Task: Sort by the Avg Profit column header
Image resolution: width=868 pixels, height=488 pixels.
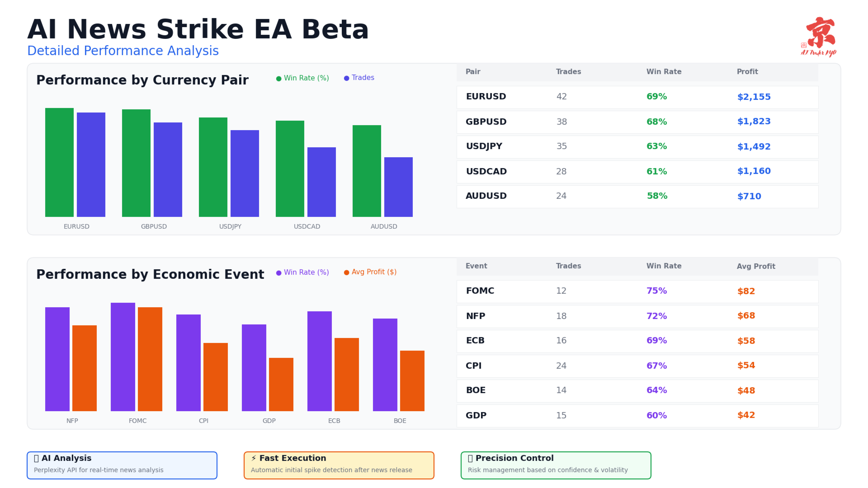Action: 756,267
